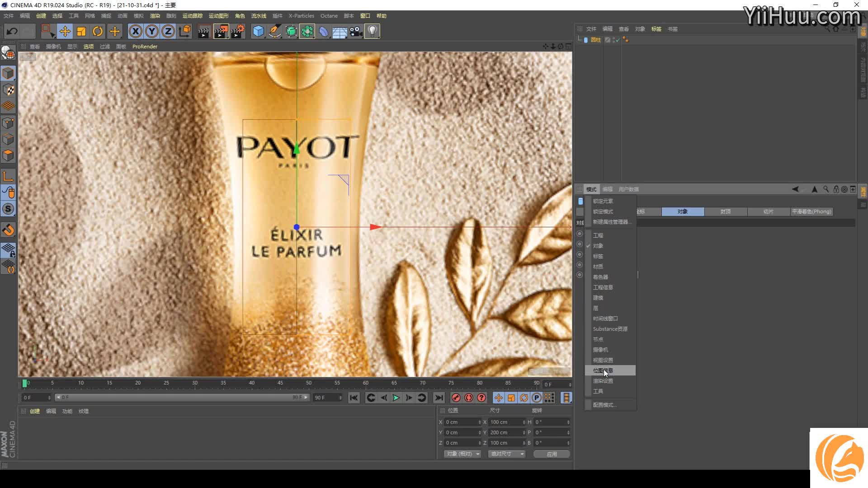Open the 运动图形 menu

pyautogui.click(x=218, y=16)
